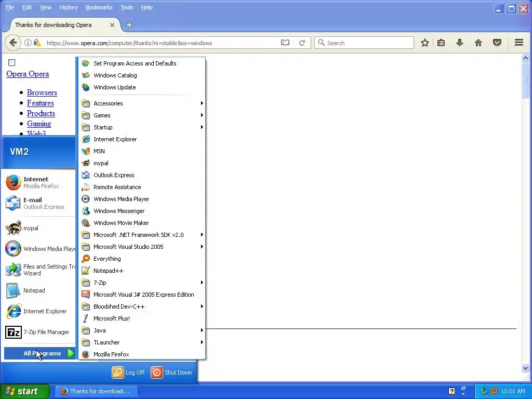
Task: Launch Mozilla Firefox from All Programs list
Action: pyautogui.click(x=142, y=354)
